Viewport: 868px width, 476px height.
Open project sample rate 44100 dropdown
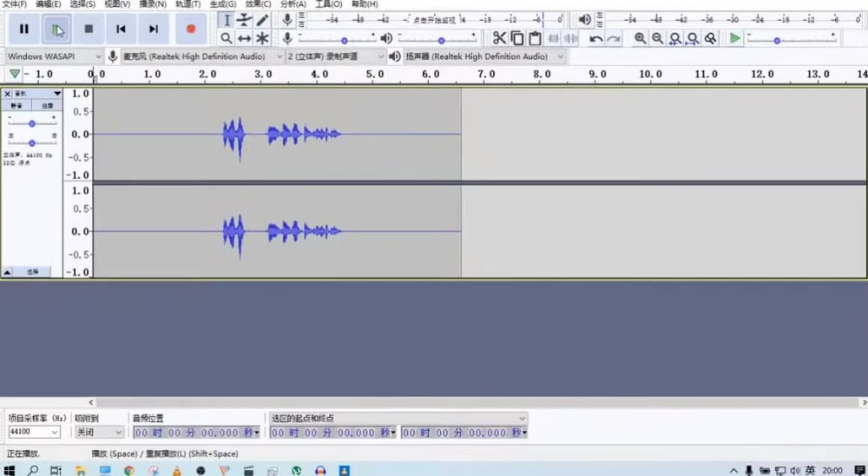34,432
